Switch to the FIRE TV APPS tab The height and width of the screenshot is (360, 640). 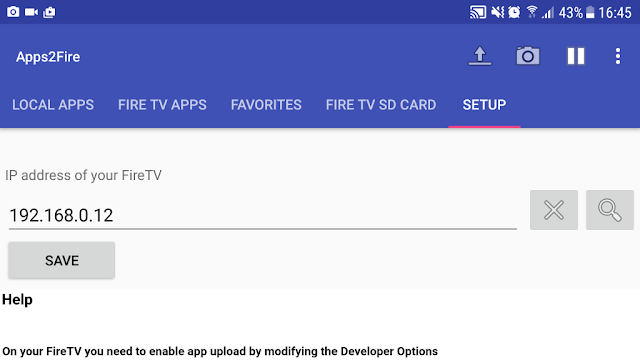coord(162,105)
